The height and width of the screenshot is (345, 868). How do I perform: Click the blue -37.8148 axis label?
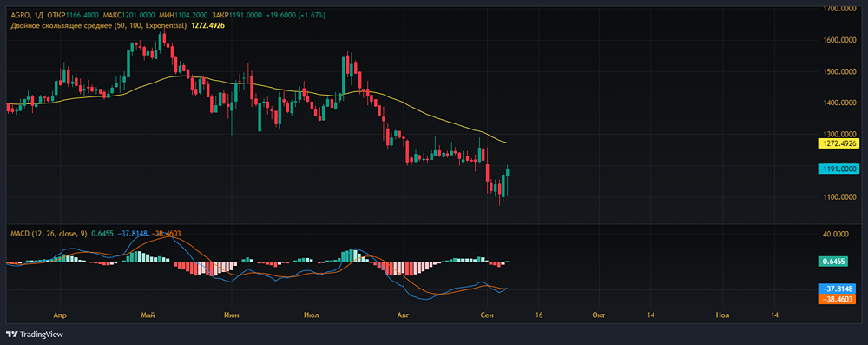(x=837, y=289)
